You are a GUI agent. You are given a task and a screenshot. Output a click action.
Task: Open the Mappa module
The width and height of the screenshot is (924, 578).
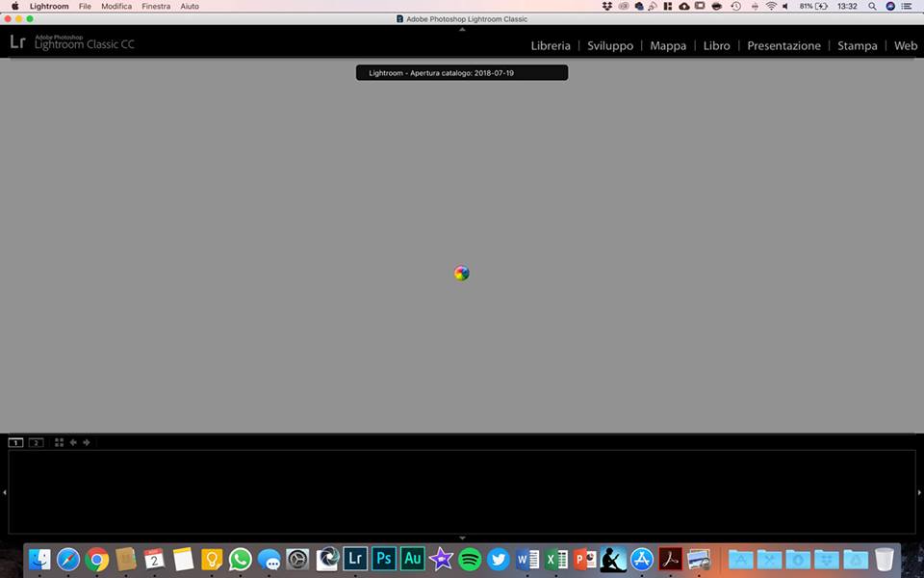coord(668,45)
